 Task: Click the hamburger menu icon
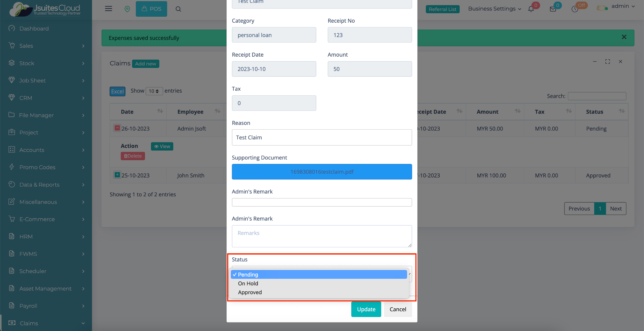pyautogui.click(x=108, y=9)
